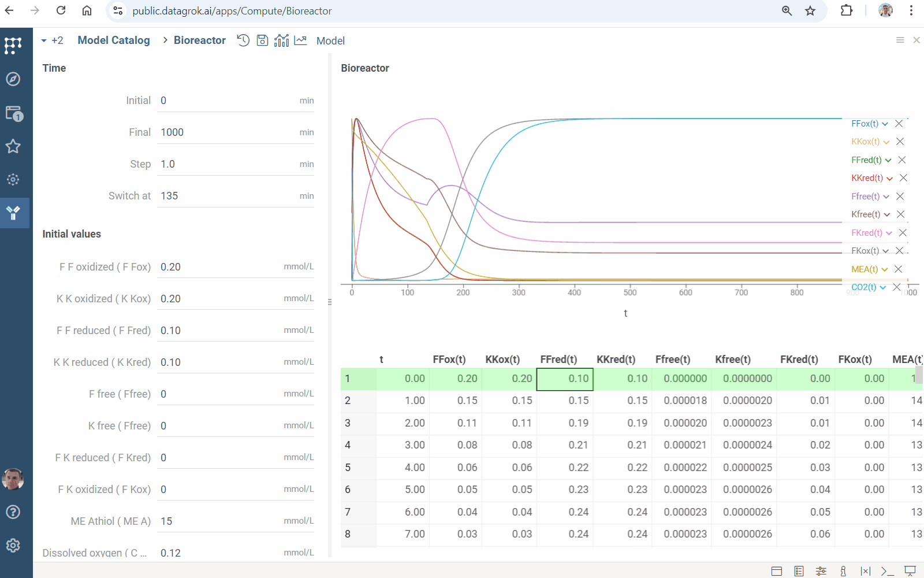This screenshot has width=924, height=578.
Task: Go to Model Catalog breadcrumb
Action: 114,40
